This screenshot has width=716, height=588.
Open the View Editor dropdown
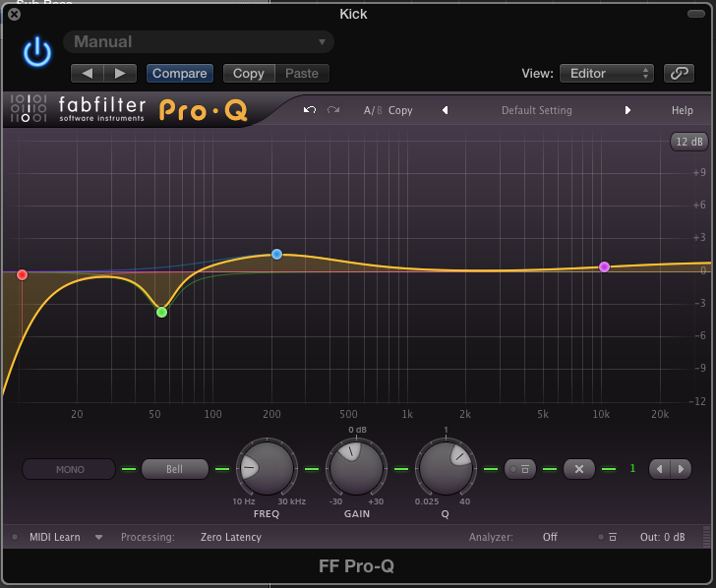[x=606, y=73]
